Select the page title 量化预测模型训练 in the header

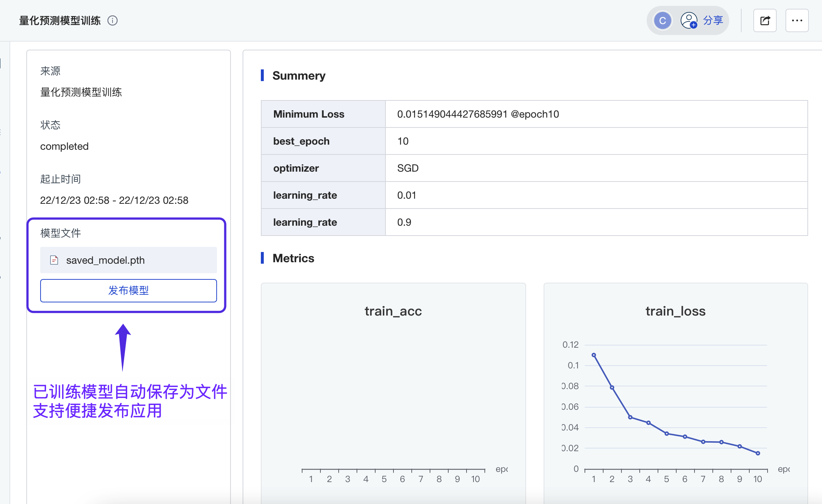(x=60, y=20)
